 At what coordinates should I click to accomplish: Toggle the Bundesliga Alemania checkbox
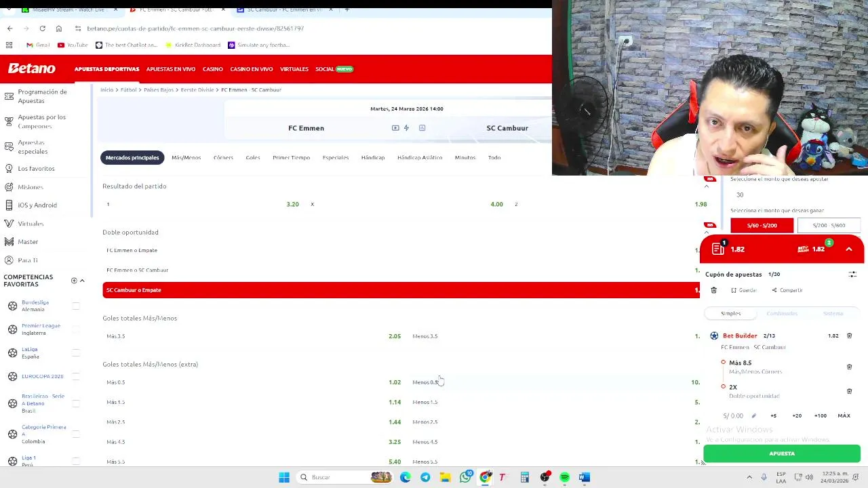tap(76, 306)
